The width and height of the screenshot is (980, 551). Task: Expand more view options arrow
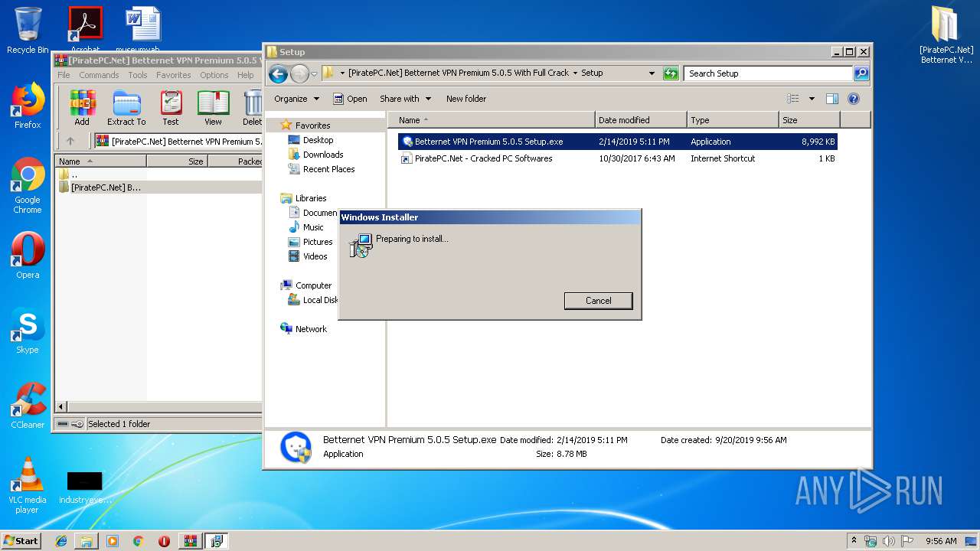pyautogui.click(x=812, y=99)
